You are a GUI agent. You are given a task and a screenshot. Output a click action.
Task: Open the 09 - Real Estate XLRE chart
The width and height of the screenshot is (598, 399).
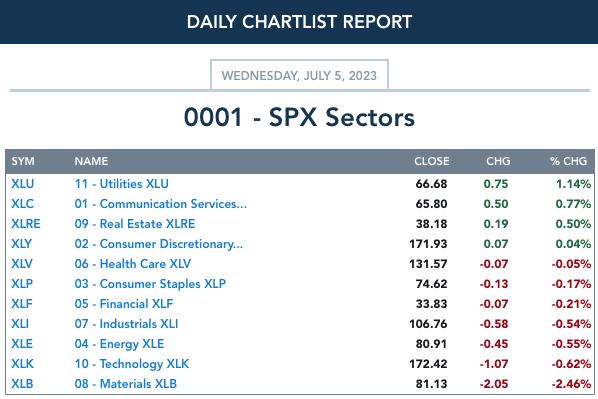point(135,224)
